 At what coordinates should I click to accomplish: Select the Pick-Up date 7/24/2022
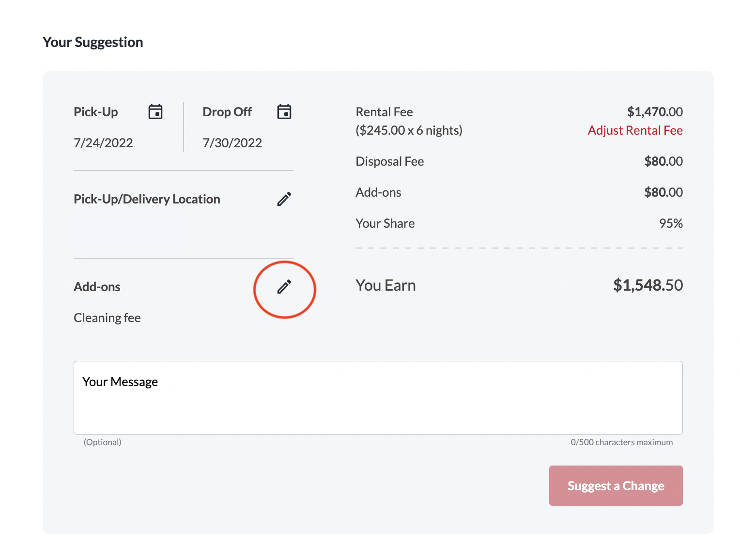[x=103, y=143]
